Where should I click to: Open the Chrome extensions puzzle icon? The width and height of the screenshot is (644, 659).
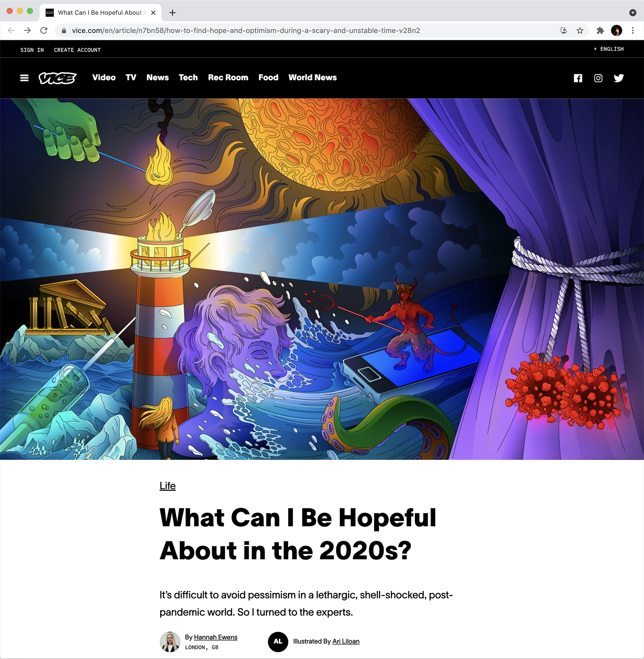pos(600,31)
